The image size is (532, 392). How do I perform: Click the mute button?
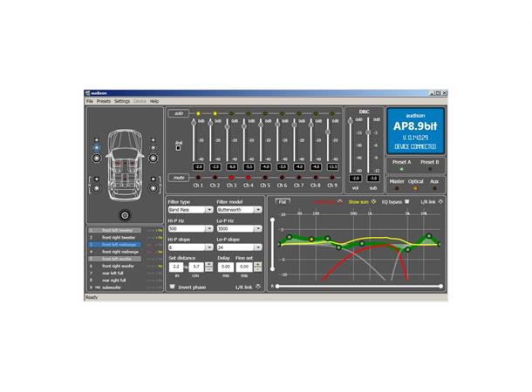[179, 178]
